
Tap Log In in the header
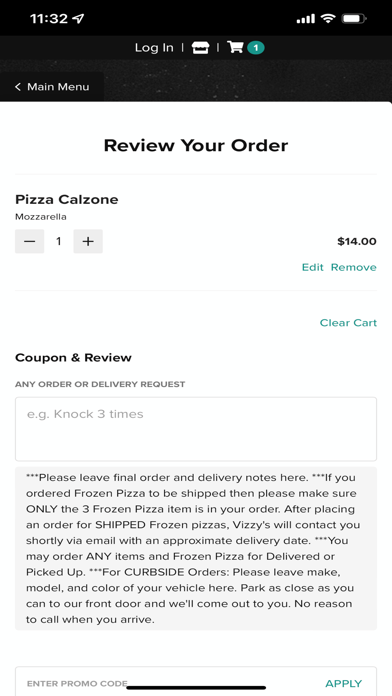(154, 47)
